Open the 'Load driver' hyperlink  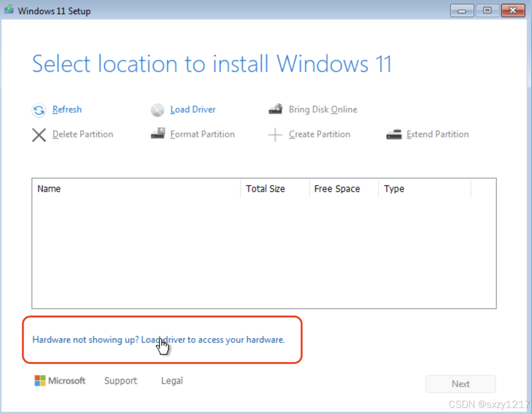[x=163, y=340]
